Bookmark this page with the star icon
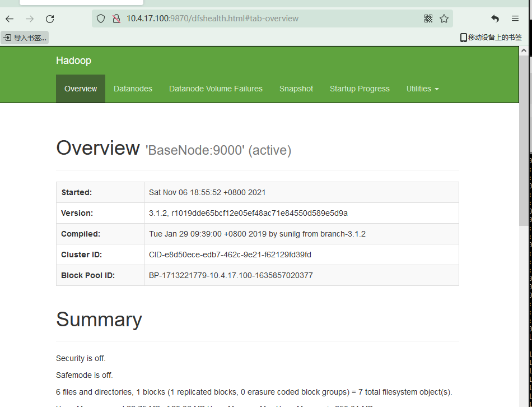The width and height of the screenshot is (532, 407). click(444, 18)
